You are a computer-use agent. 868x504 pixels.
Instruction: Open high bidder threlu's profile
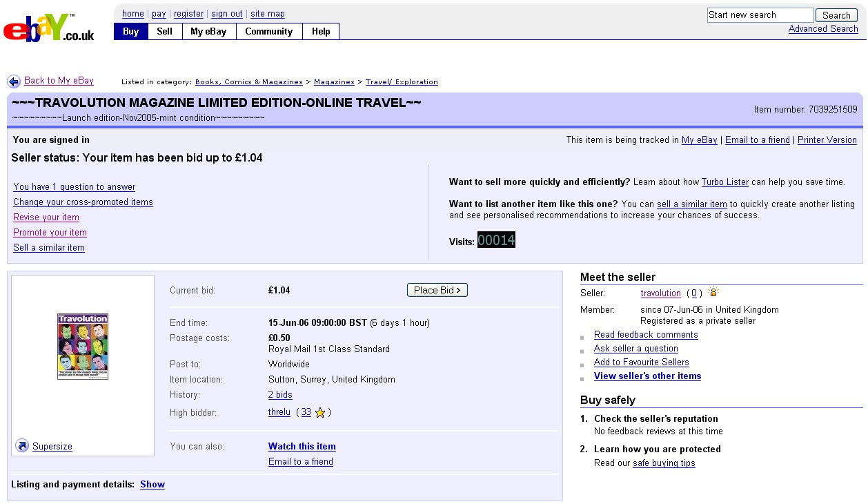(279, 412)
